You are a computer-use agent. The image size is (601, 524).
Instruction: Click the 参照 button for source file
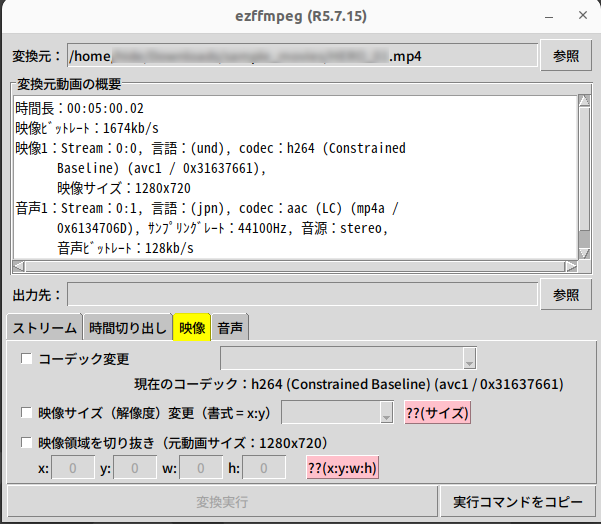(566, 55)
